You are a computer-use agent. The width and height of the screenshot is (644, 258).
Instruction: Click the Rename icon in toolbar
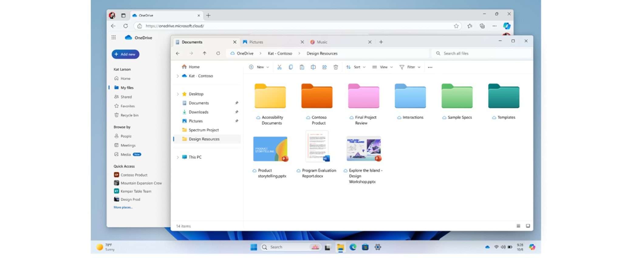tap(313, 67)
